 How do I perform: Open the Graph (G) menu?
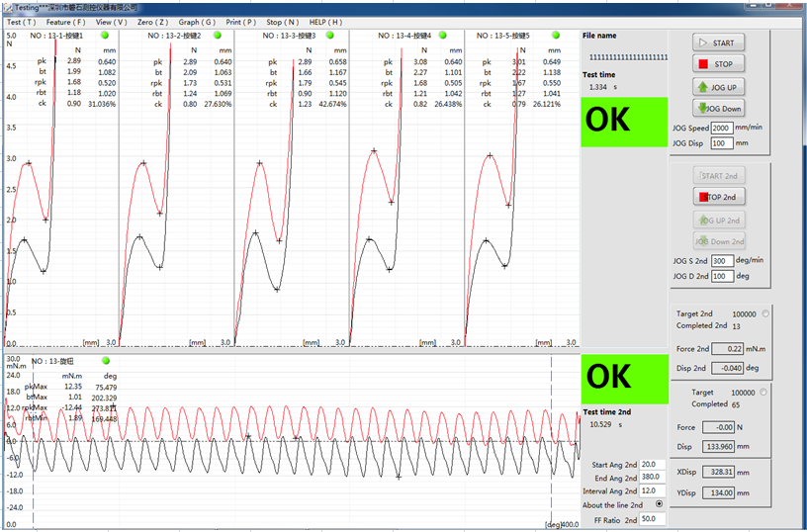[x=197, y=21]
